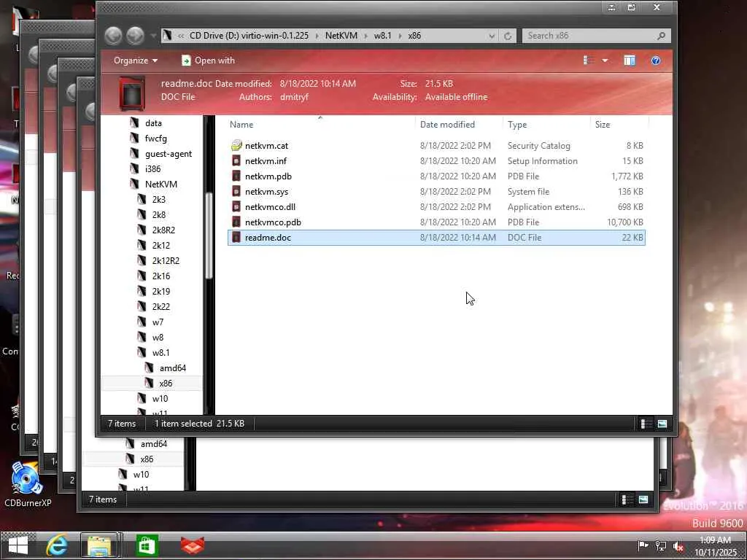The width and height of the screenshot is (747, 560).
Task: Switch to large icons view in status bar
Action: coord(662,424)
